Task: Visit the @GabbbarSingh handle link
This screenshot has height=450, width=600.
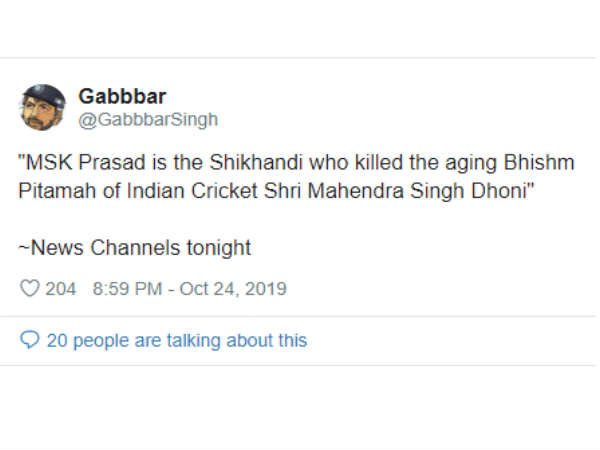Action: tap(148, 120)
